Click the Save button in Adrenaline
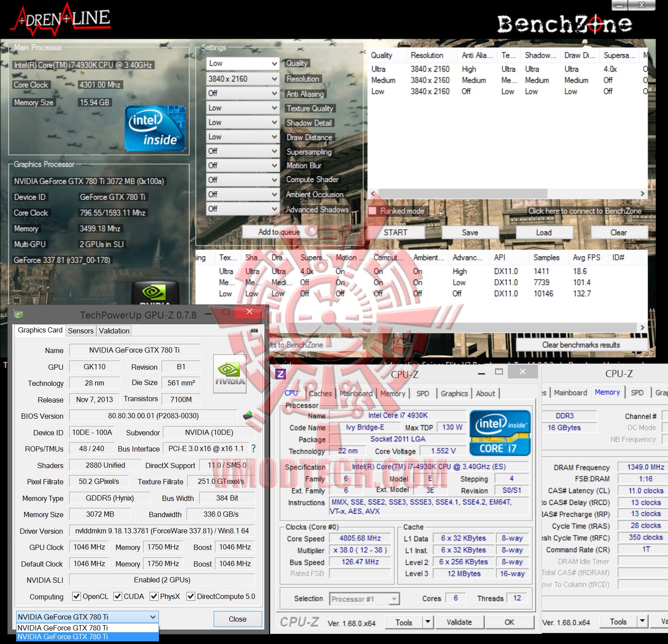Screen dimensions: 668x644 [470, 232]
